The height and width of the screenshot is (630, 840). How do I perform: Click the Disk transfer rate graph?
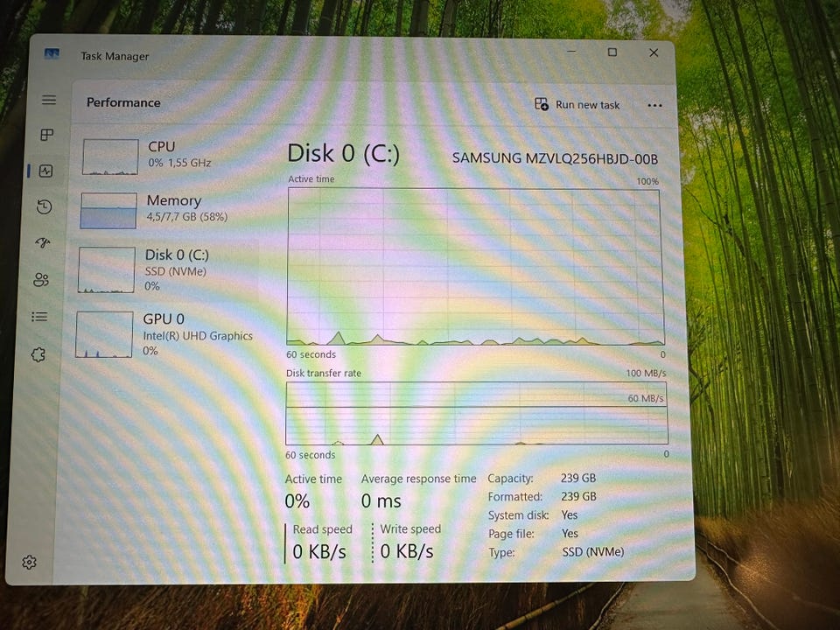[x=476, y=413]
